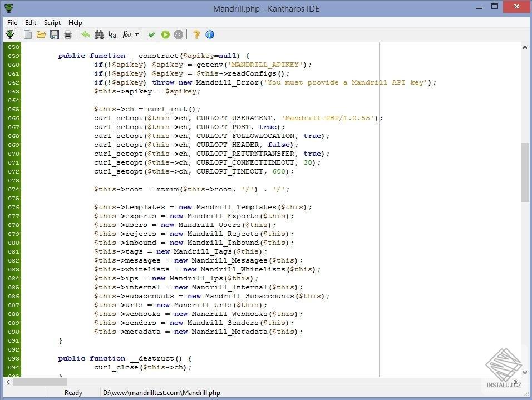
Task: Open the Script menu
Action: pos(52,23)
